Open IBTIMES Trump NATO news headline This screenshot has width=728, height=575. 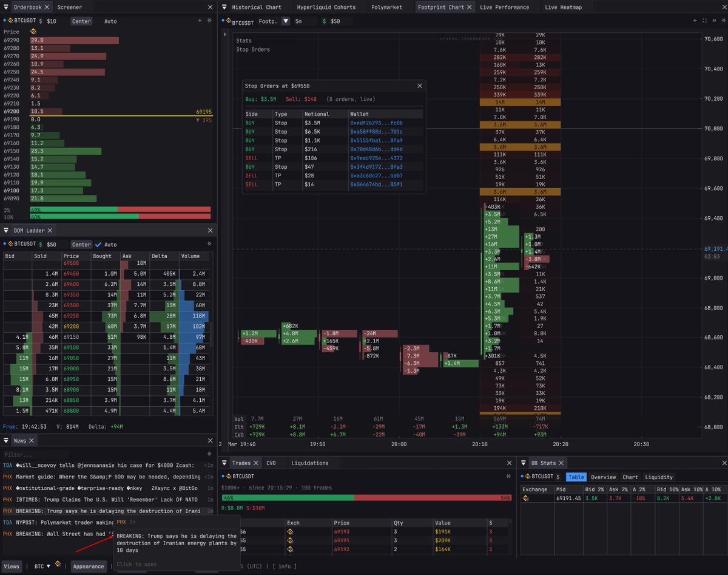(107, 500)
